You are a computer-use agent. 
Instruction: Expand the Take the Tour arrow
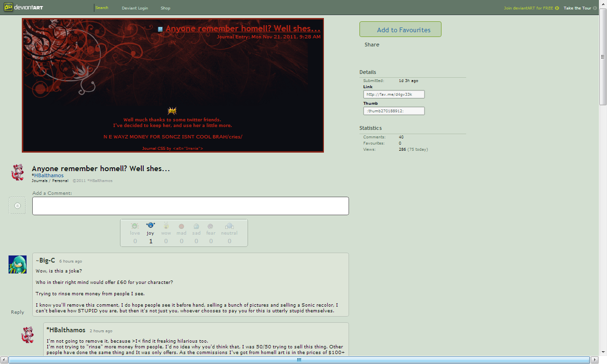(595, 8)
